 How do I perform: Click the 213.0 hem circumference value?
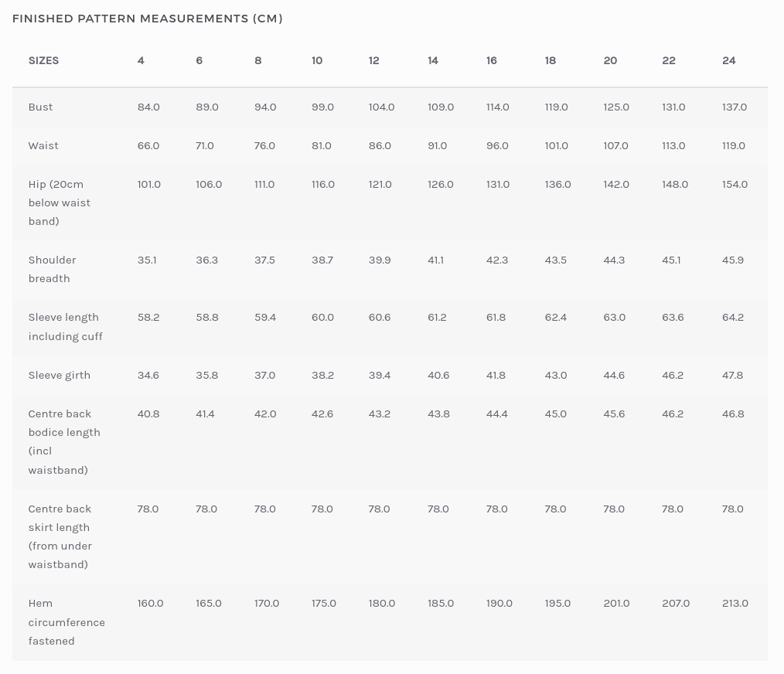(x=735, y=603)
